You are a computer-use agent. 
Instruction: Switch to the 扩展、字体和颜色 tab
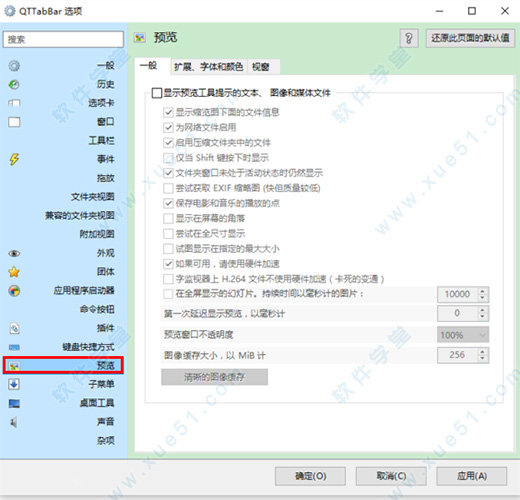(209, 67)
